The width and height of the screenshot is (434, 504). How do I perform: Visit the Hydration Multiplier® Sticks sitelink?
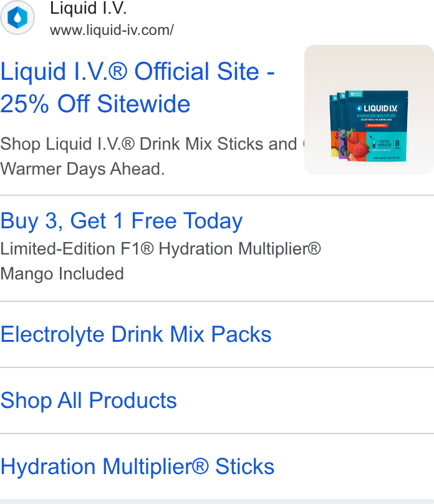click(x=137, y=467)
